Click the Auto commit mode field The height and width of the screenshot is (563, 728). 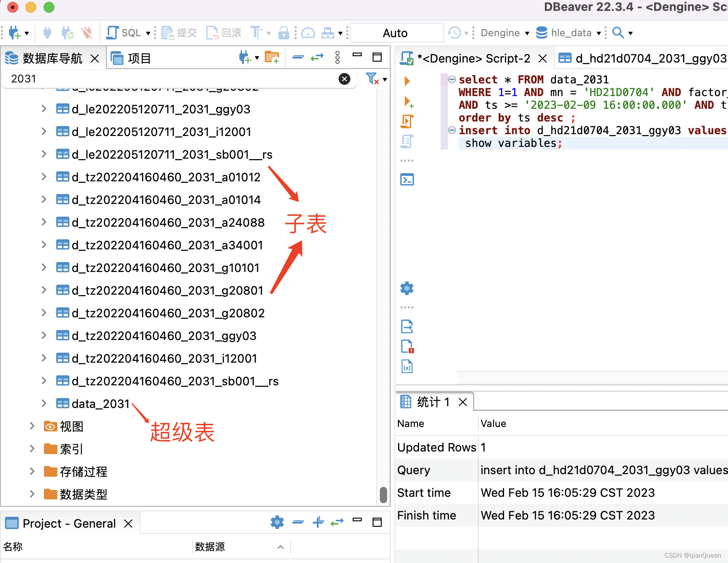[397, 33]
